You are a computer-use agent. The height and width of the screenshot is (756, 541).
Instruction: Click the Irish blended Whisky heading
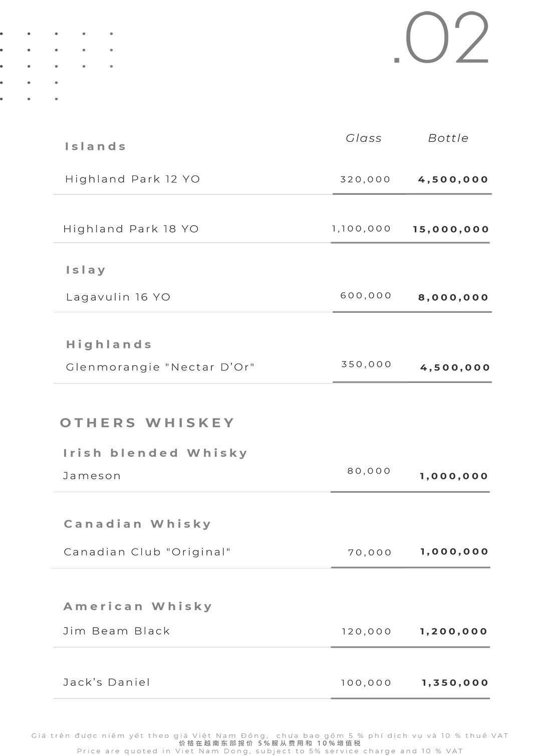[x=155, y=453]
